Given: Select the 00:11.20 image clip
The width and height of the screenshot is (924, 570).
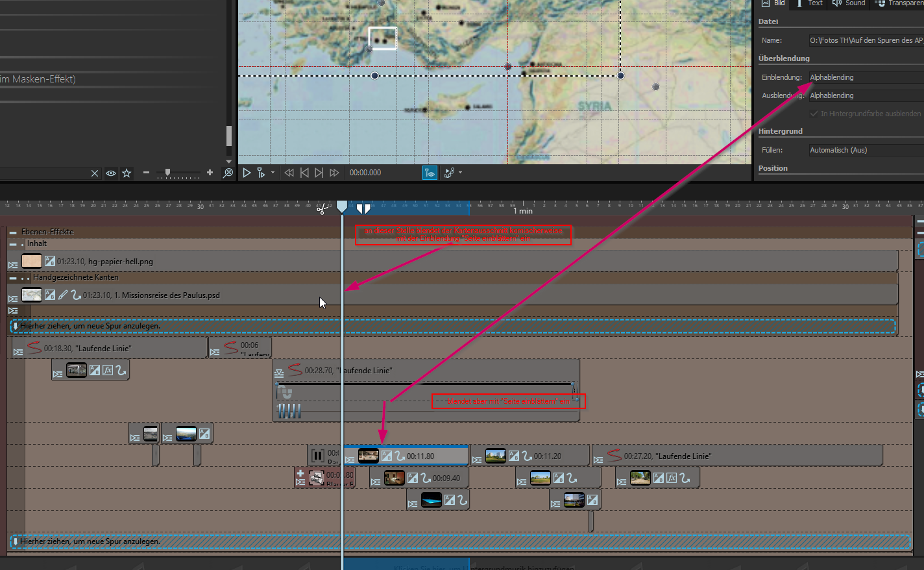Looking at the screenshot, I should point(530,456).
